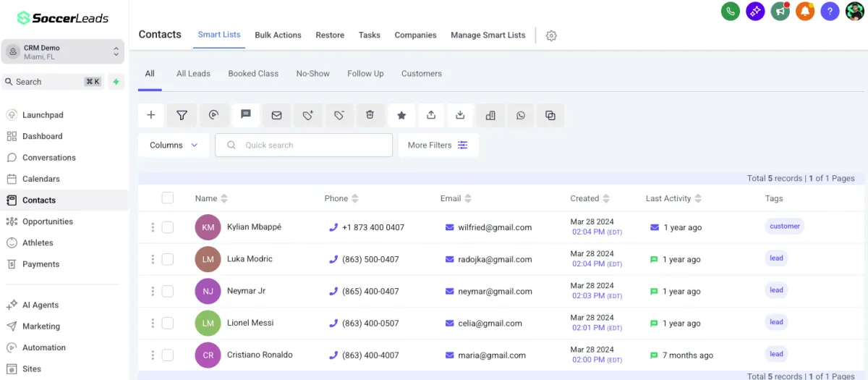The image size is (868, 380).
Task: Click the add to company building icon
Action: (490, 115)
